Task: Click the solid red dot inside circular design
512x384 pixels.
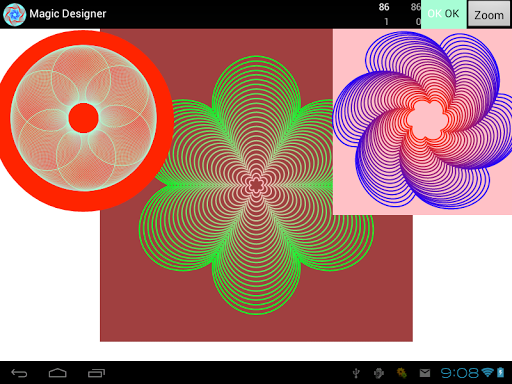Action: click(x=83, y=118)
